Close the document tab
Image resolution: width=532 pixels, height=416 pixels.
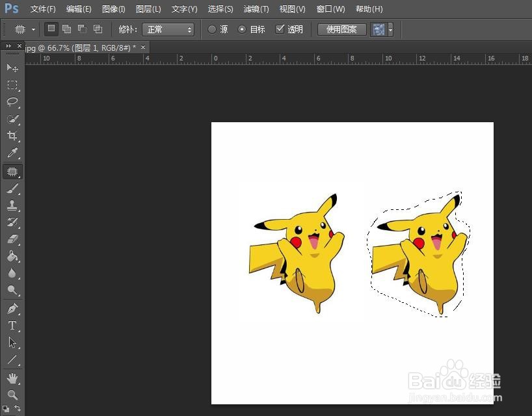point(143,47)
